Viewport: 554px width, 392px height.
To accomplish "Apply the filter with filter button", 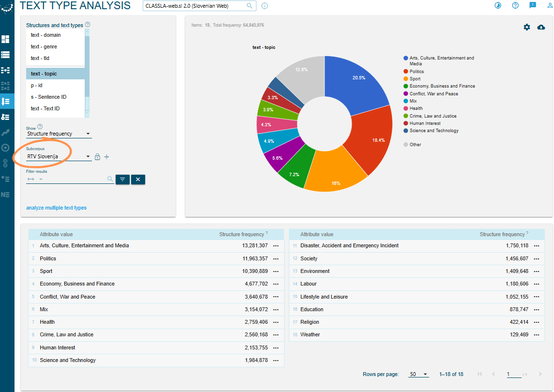I will (122, 180).
